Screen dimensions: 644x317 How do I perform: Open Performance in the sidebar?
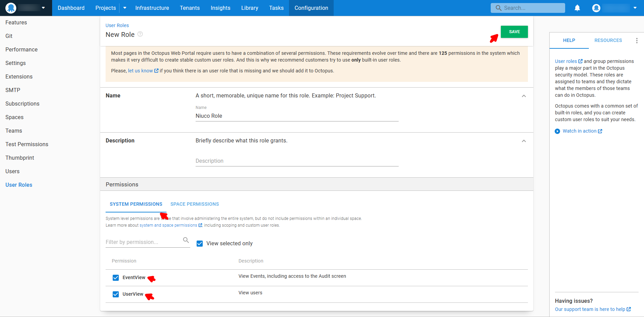[x=21, y=49]
